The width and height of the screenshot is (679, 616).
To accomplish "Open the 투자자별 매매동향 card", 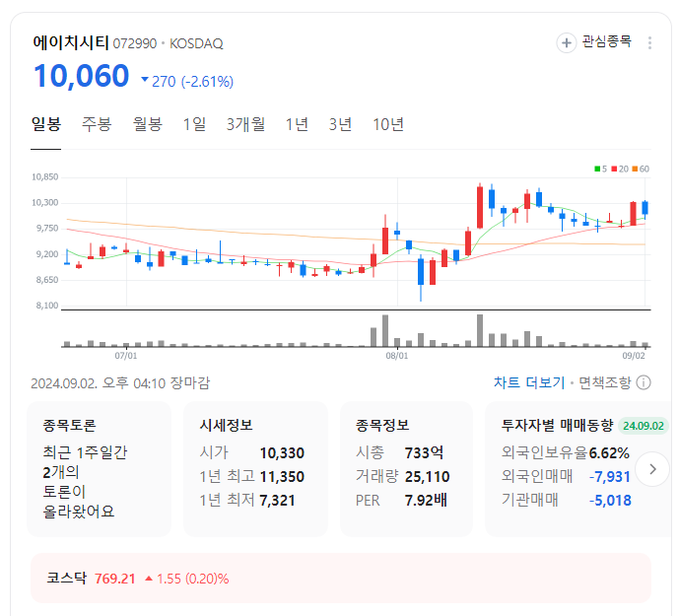I will (578, 469).
